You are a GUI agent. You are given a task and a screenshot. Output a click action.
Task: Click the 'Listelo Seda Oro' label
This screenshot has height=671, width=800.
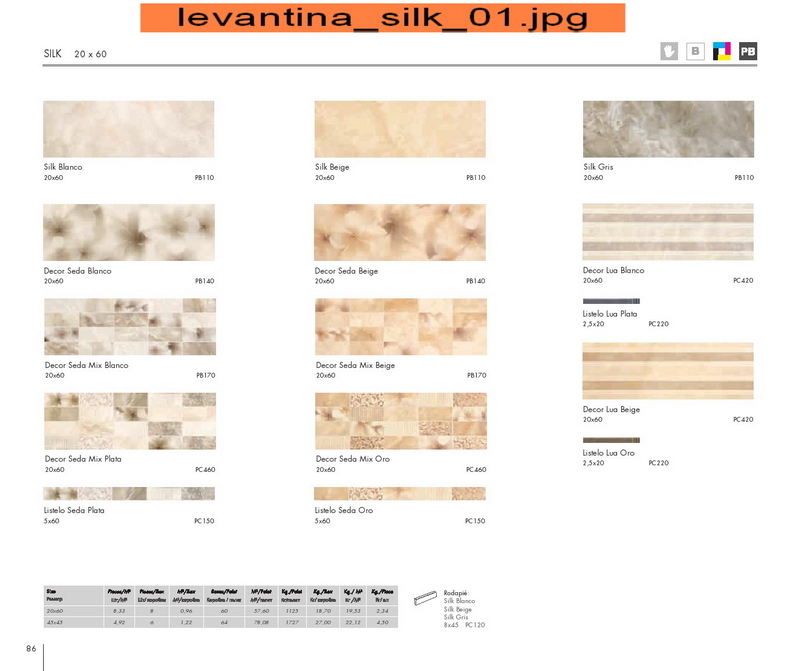tap(344, 510)
